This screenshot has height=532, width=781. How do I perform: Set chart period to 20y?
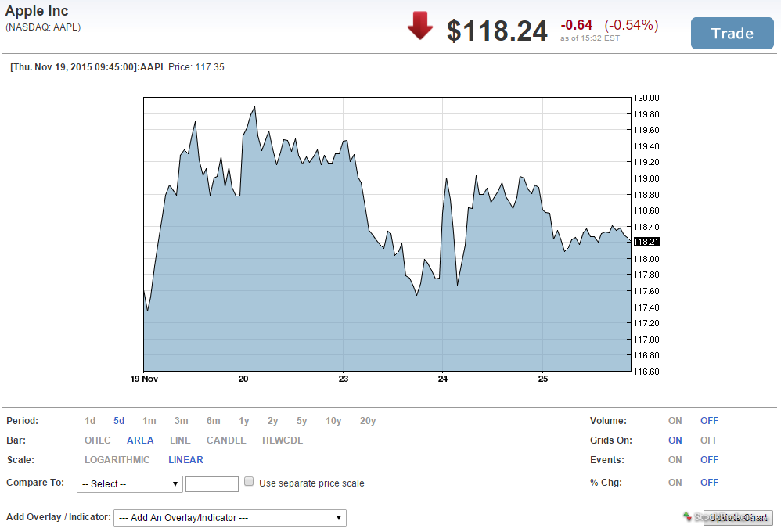tap(368, 421)
